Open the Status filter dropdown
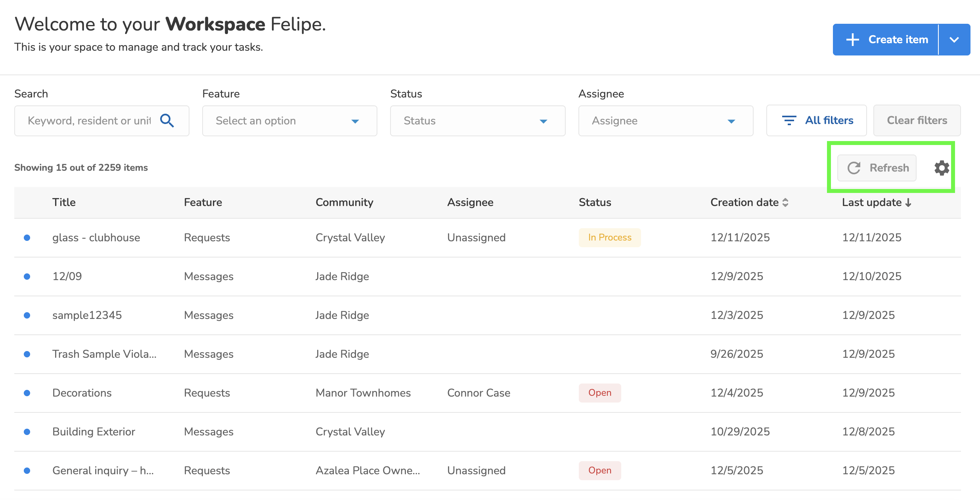Viewport: 980px width, 500px height. coord(477,121)
